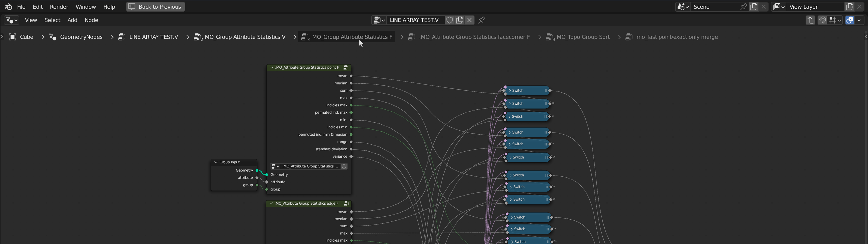Open the Window menu
The height and width of the screenshot is (244, 868).
click(x=85, y=7)
